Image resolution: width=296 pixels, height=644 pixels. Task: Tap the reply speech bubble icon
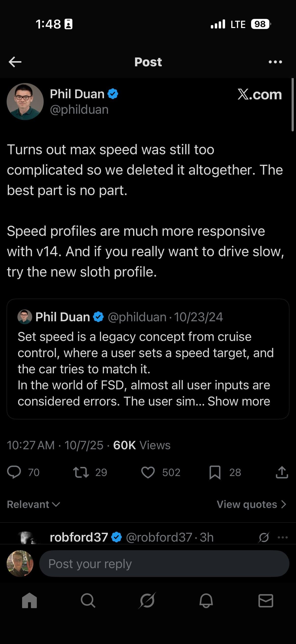14,472
